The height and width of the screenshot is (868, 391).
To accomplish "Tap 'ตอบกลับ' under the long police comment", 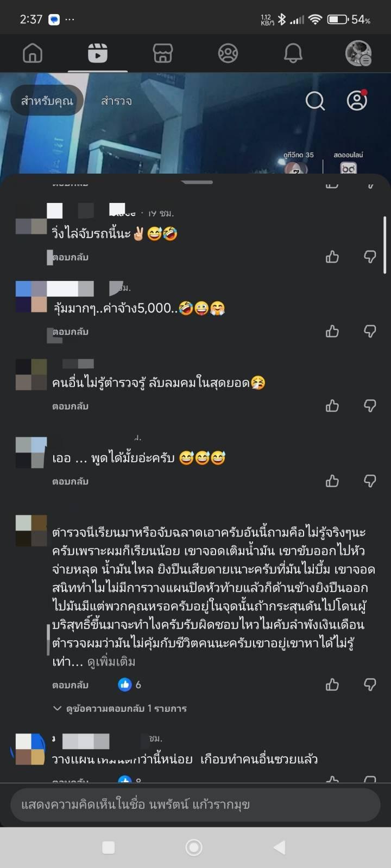I will (70, 685).
